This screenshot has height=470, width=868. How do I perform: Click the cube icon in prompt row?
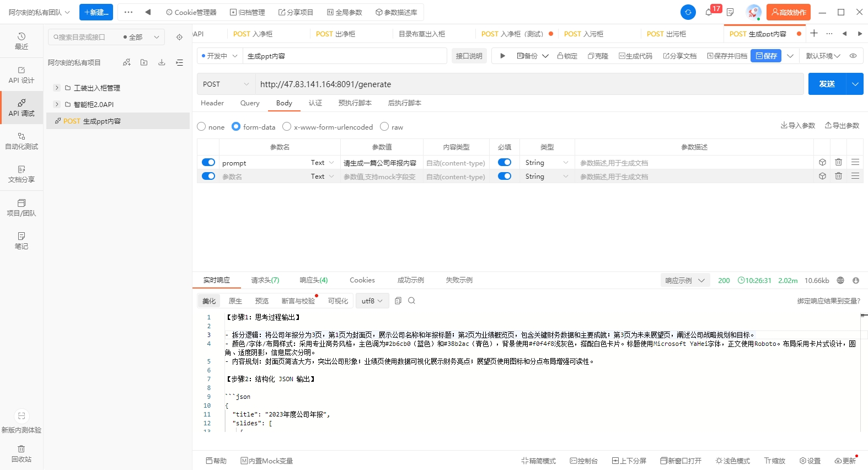[822, 162]
